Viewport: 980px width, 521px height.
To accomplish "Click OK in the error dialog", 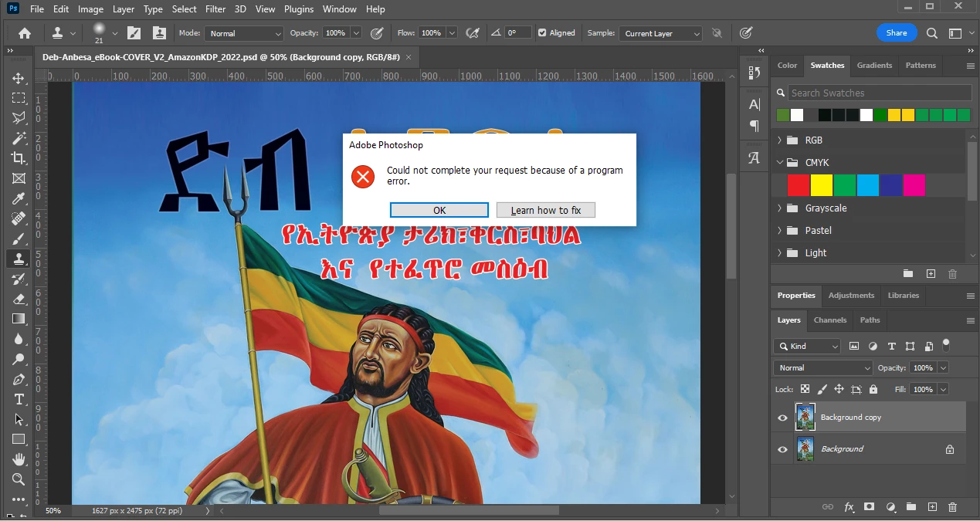I will point(439,210).
